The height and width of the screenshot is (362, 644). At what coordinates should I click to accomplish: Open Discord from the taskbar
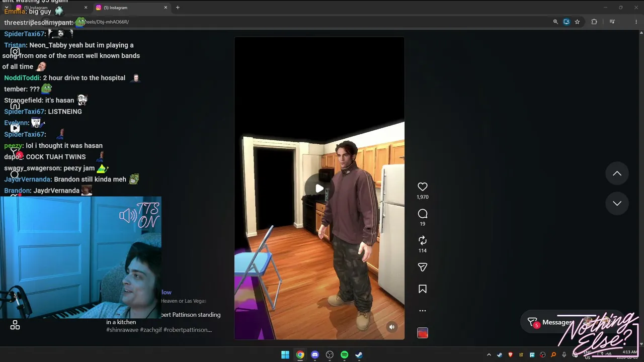[315, 355]
